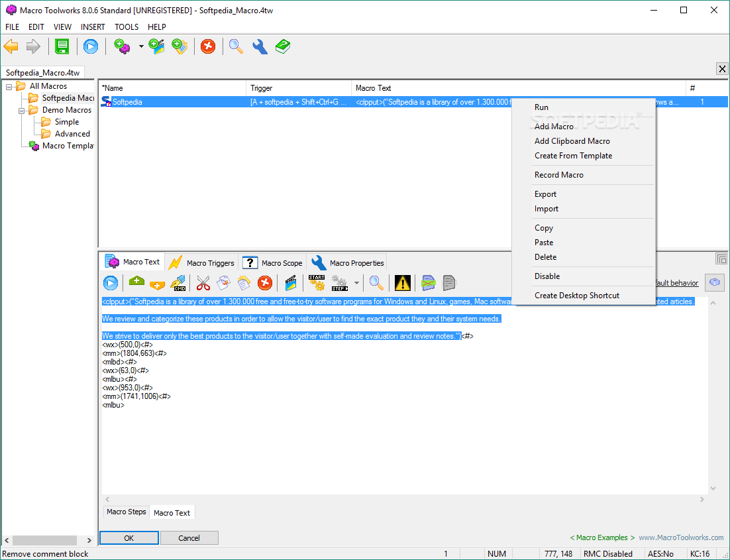Select Macro Templates in tree
This screenshot has width=730, height=560.
point(68,146)
